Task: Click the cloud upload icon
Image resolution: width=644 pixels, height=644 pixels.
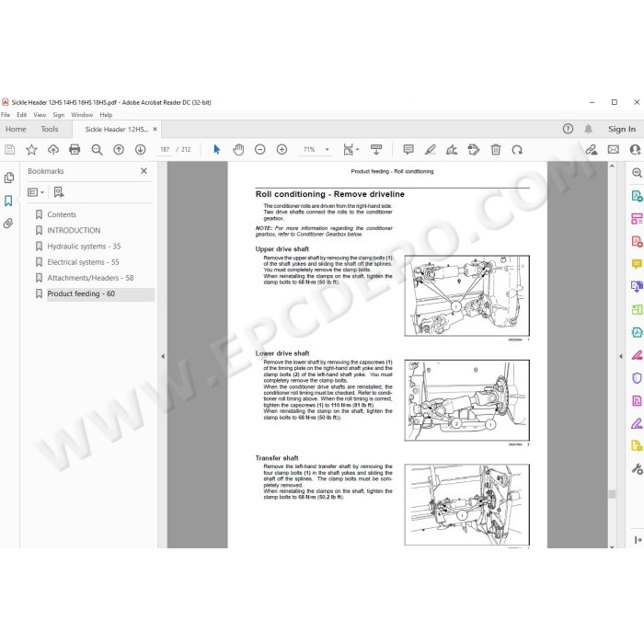Action: (53, 149)
